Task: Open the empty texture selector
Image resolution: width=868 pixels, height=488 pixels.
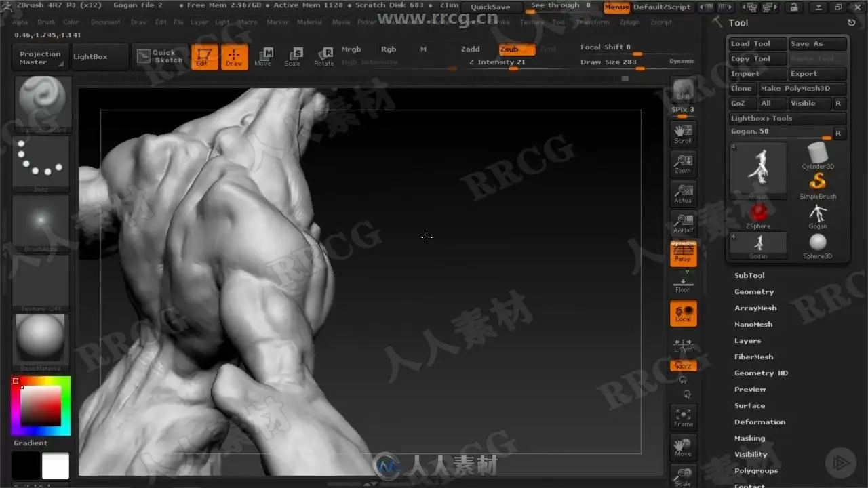Action: point(41,283)
